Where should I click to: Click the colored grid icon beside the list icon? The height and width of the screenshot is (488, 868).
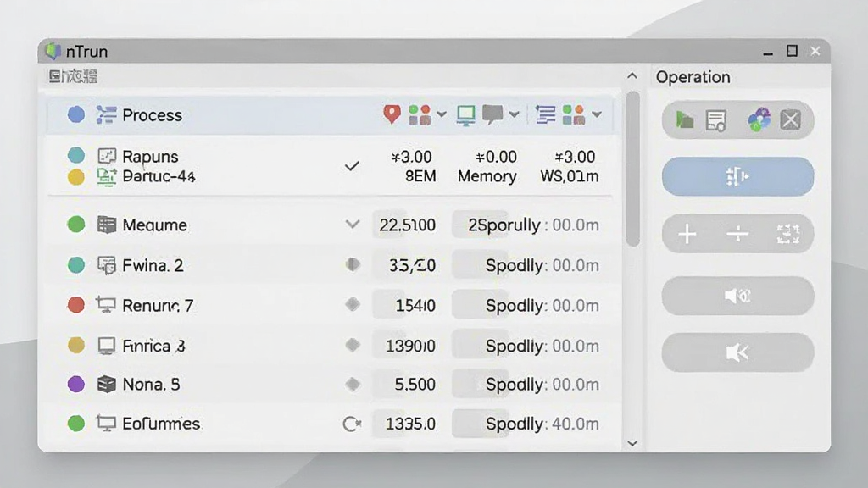point(574,114)
